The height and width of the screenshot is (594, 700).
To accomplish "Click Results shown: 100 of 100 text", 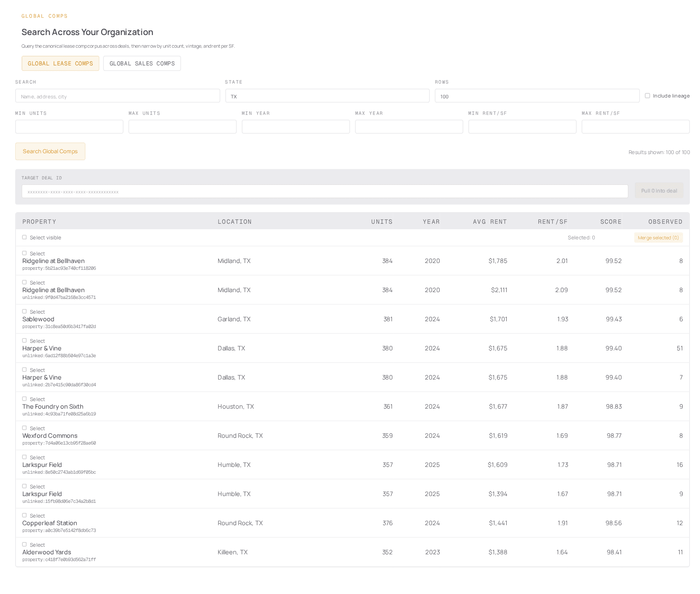I will coord(659,152).
